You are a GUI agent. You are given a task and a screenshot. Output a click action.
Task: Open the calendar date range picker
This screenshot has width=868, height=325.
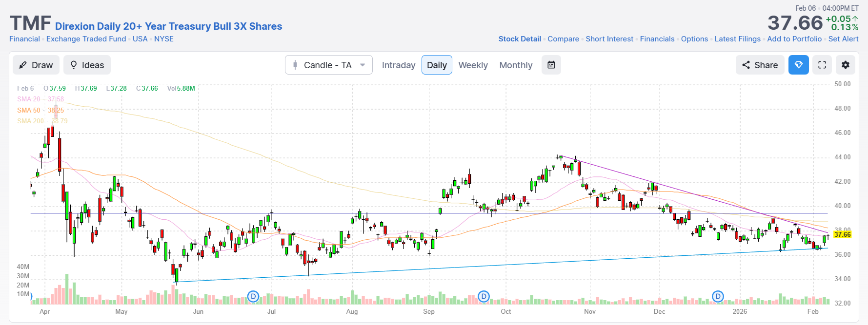pos(551,65)
